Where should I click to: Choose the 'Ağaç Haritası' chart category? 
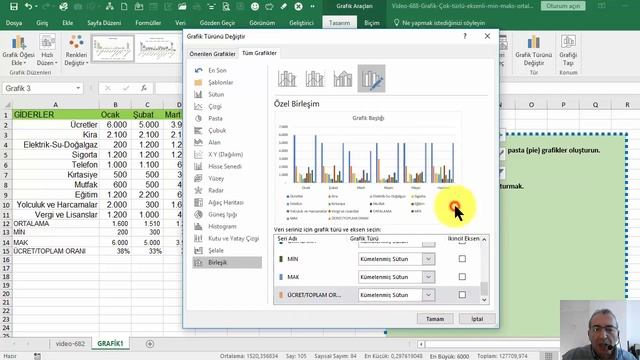point(227,202)
